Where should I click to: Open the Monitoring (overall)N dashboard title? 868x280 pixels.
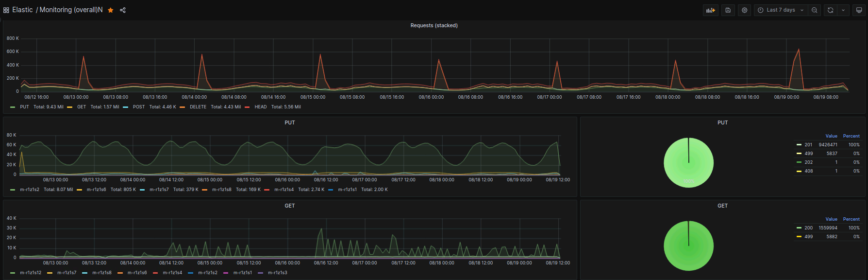tap(71, 10)
